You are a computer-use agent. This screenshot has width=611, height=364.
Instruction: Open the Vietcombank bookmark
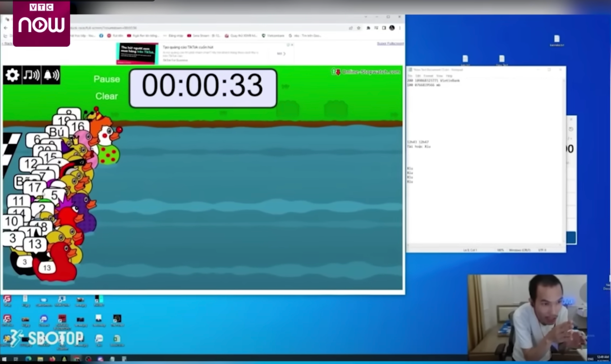(x=273, y=36)
